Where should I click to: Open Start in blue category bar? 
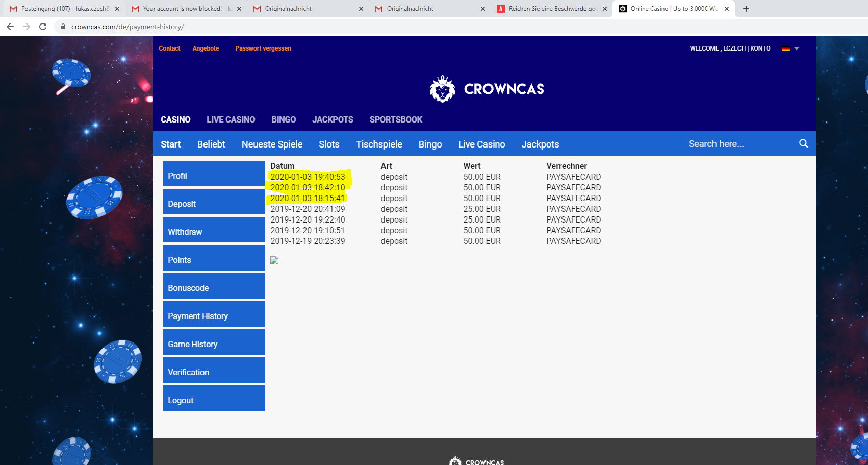click(x=171, y=144)
